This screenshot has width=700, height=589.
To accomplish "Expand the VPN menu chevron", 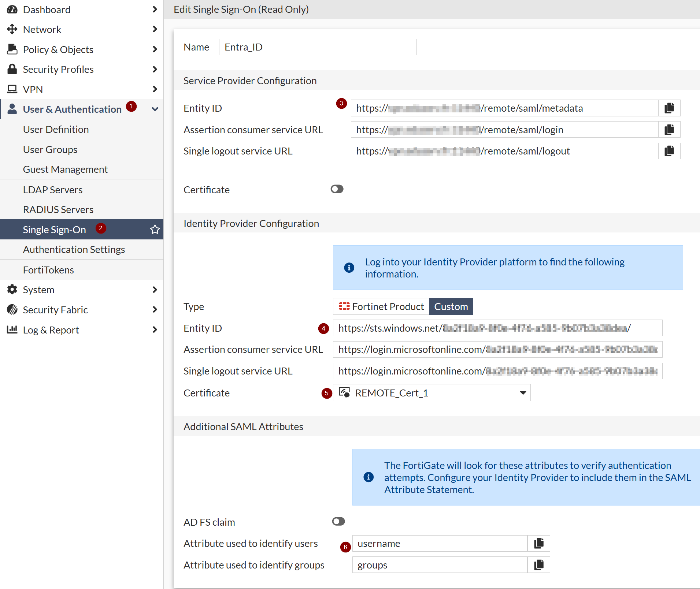I will point(155,89).
